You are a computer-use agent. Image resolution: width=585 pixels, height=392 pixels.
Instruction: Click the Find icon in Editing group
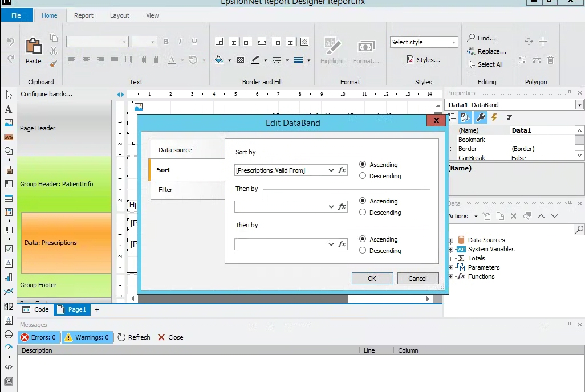point(472,38)
